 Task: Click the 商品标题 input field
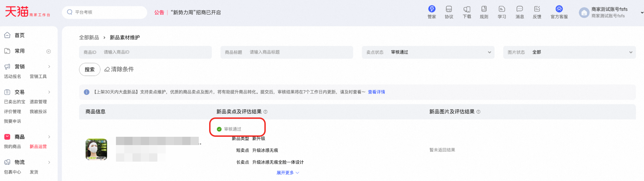tap(287, 52)
